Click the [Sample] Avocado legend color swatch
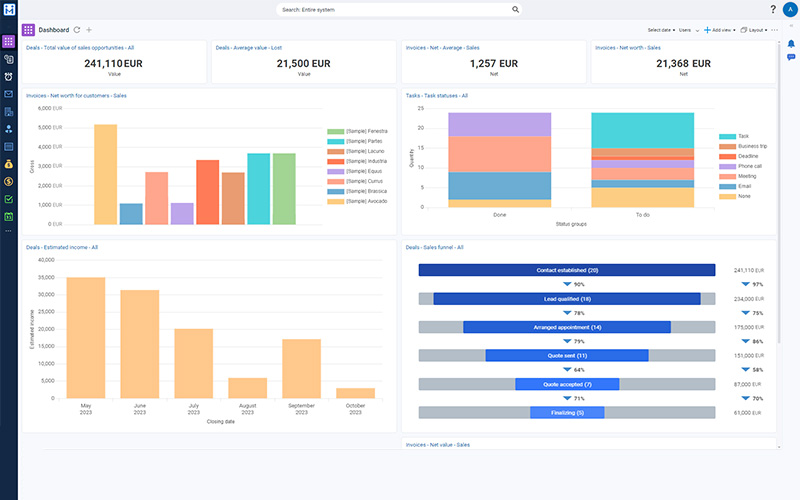This screenshot has width=800, height=500. click(x=335, y=202)
